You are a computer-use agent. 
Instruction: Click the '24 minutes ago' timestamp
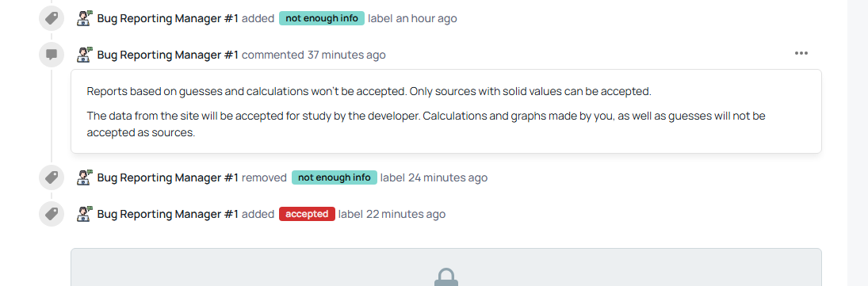pyautogui.click(x=448, y=177)
